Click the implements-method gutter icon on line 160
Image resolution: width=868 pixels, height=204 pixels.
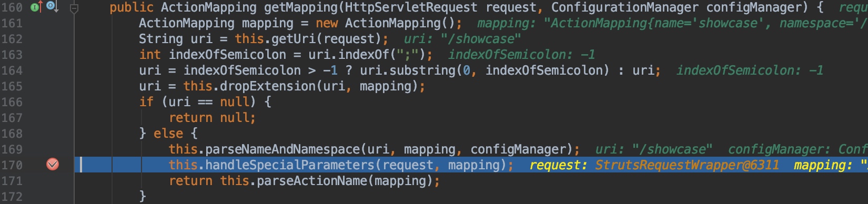point(36,7)
